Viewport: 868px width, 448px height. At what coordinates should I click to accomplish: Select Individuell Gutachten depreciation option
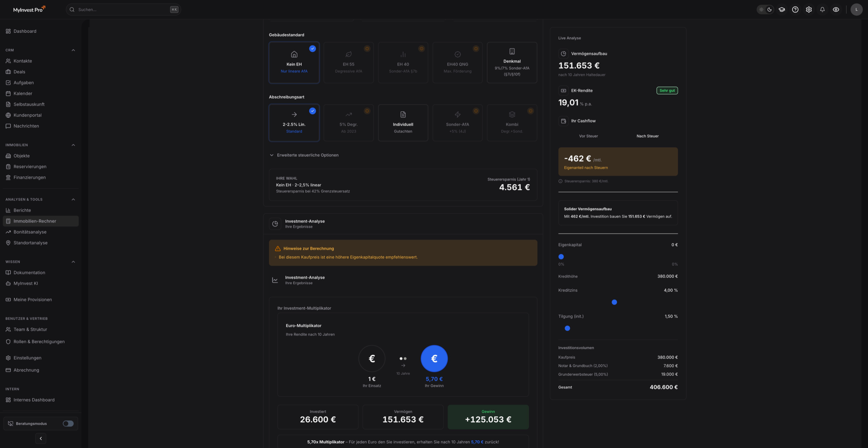(403, 123)
